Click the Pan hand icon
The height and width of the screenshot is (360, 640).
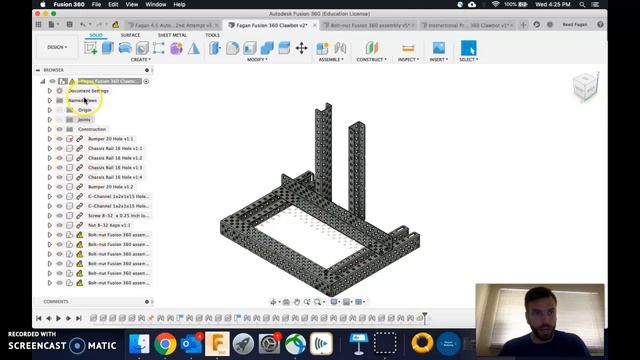(297, 302)
